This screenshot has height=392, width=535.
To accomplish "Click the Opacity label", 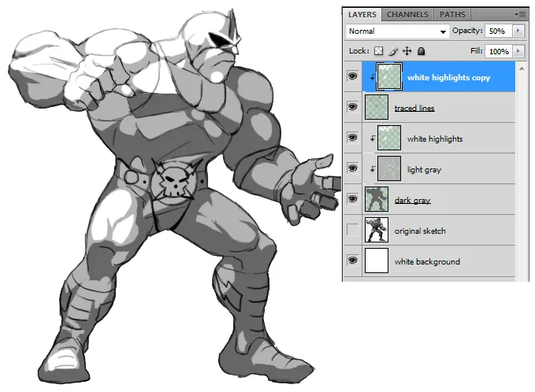I will click(x=467, y=31).
